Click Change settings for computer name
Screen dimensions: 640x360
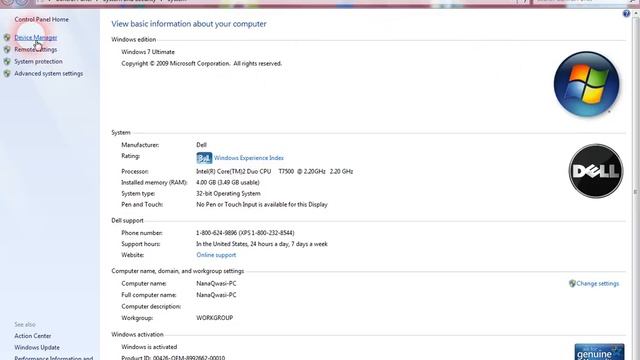coord(598,284)
